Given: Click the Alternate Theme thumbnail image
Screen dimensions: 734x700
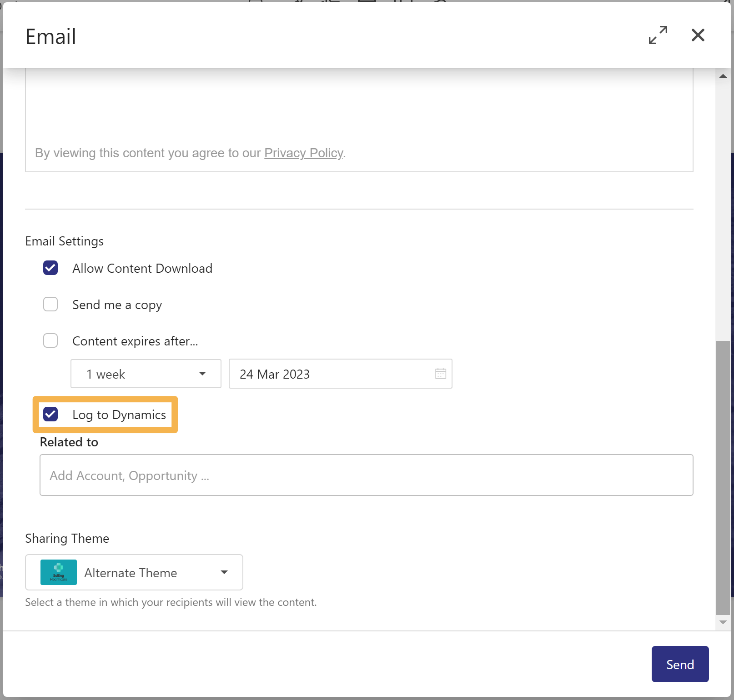Looking at the screenshot, I should click(59, 572).
